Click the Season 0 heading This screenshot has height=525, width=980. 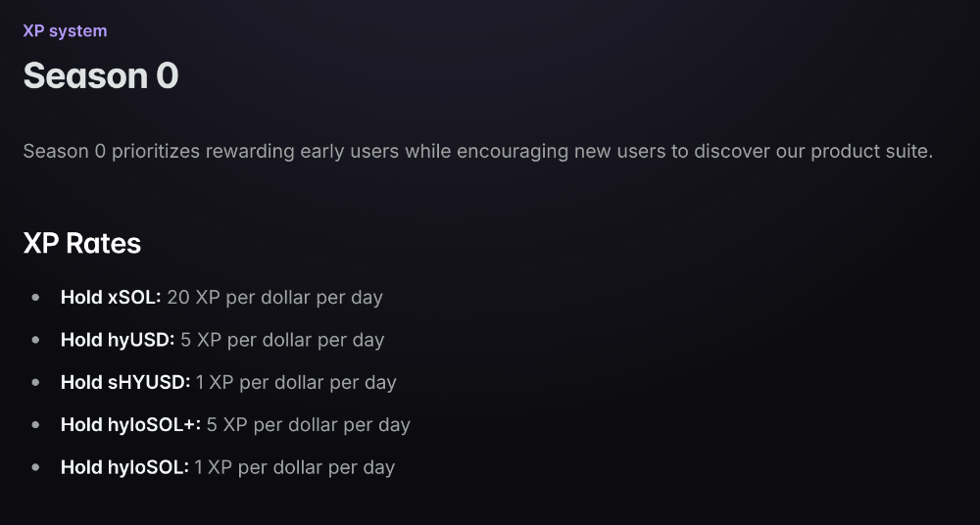pyautogui.click(x=101, y=75)
